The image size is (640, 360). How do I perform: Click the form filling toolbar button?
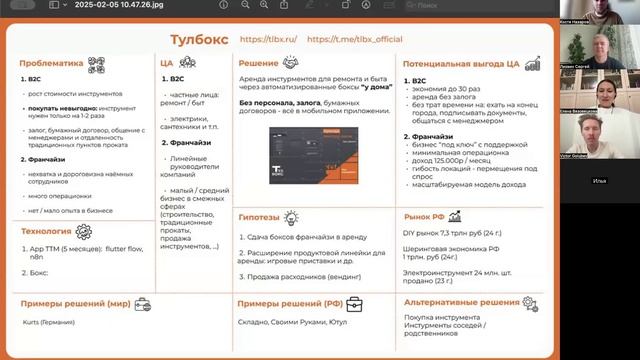[x=389, y=5]
